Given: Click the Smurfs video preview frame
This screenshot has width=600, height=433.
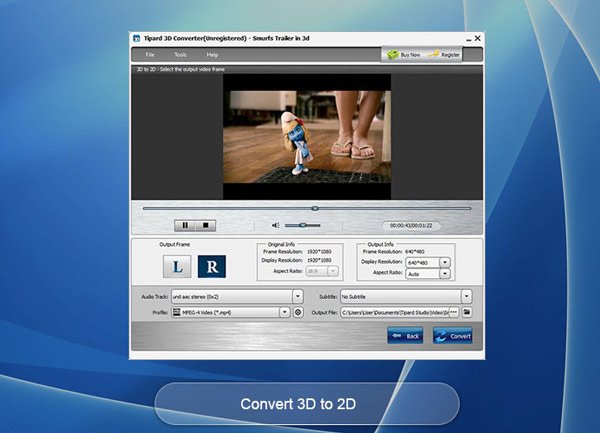Looking at the screenshot, I should click(x=307, y=137).
